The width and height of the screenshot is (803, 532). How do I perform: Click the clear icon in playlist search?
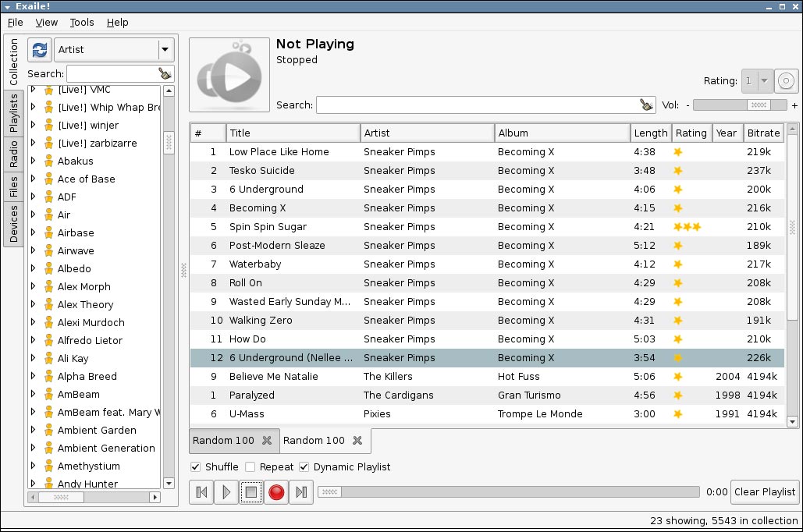pos(646,105)
